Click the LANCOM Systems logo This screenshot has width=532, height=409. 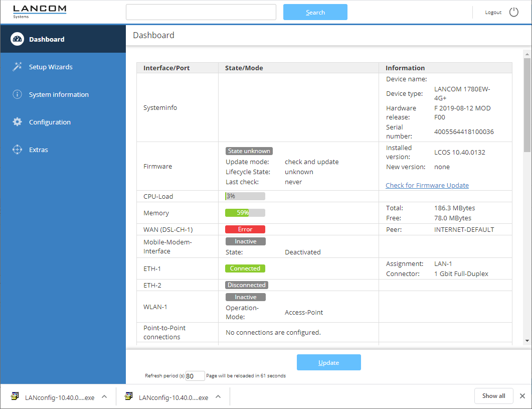point(39,12)
